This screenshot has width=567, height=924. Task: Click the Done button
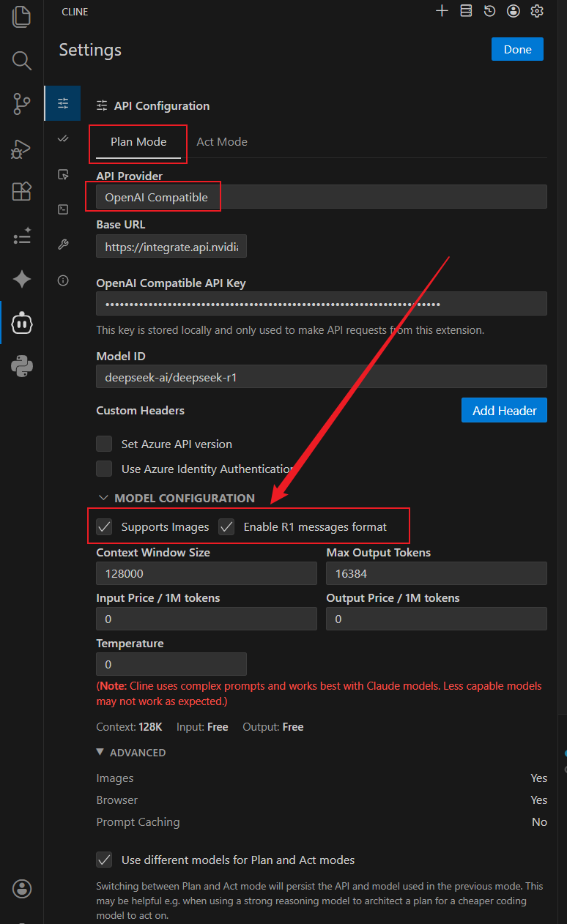pyautogui.click(x=517, y=49)
